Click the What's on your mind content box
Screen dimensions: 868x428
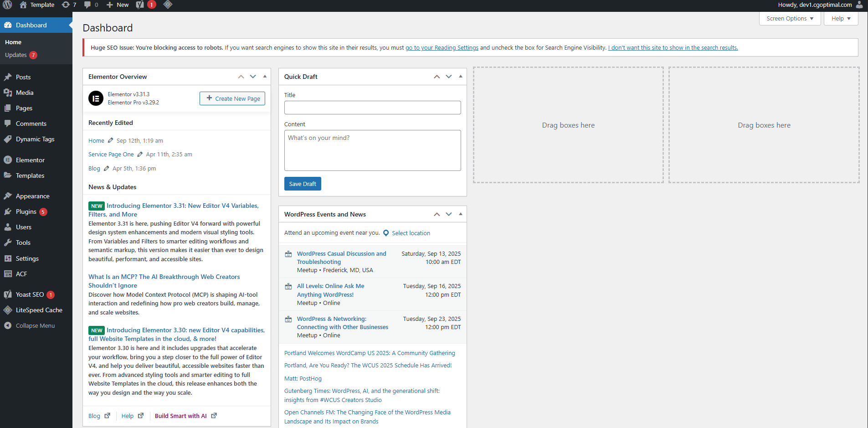click(373, 150)
